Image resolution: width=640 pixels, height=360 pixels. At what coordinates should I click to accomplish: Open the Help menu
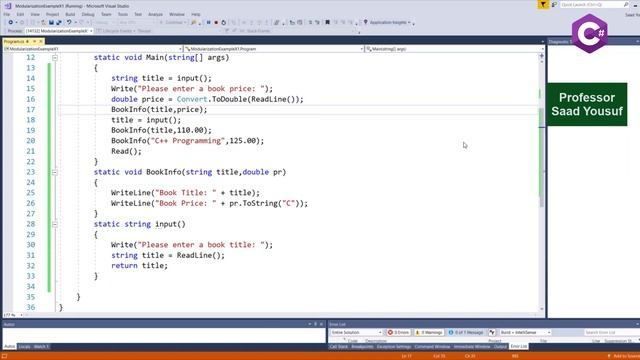[196, 14]
